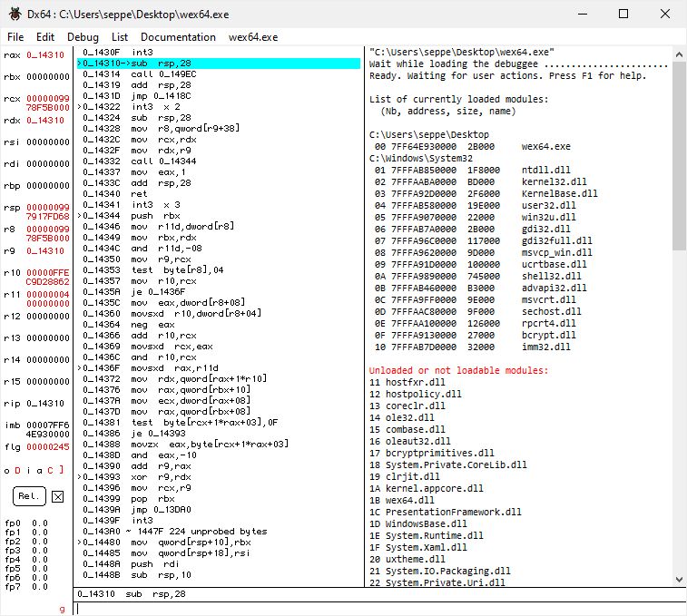Viewport: 687px width, 616px height.
Task: Click the shell32.dll module row
Action: coord(477,277)
